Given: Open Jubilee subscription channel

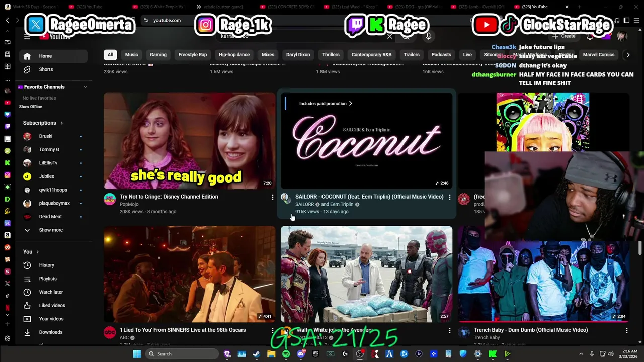Looking at the screenshot, I should pyautogui.click(x=53, y=176).
